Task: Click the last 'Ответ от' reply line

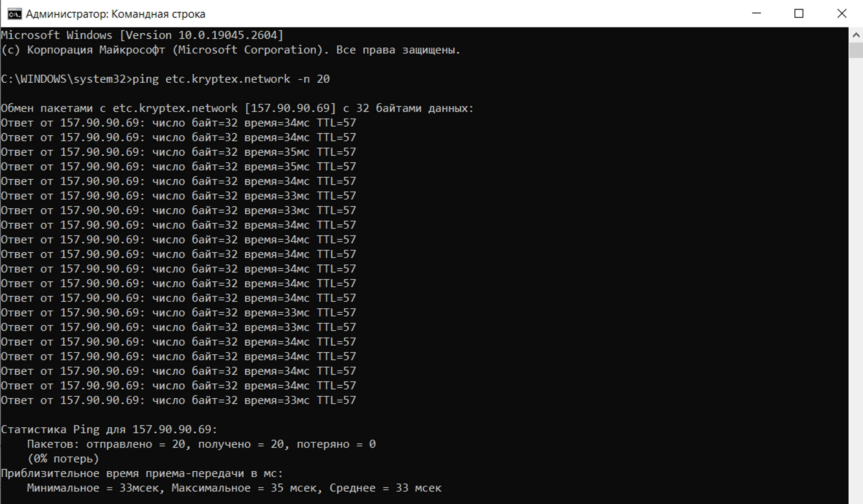Action: pyautogui.click(x=178, y=400)
